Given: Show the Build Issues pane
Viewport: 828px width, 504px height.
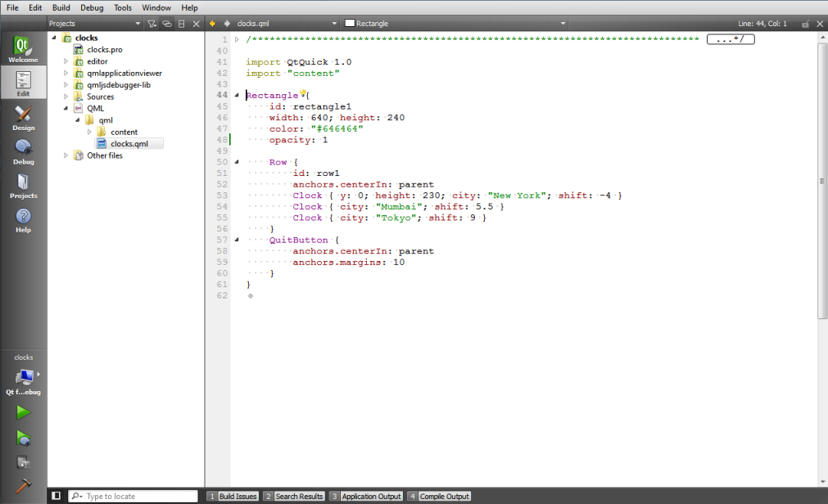Looking at the screenshot, I should pos(233,496).
